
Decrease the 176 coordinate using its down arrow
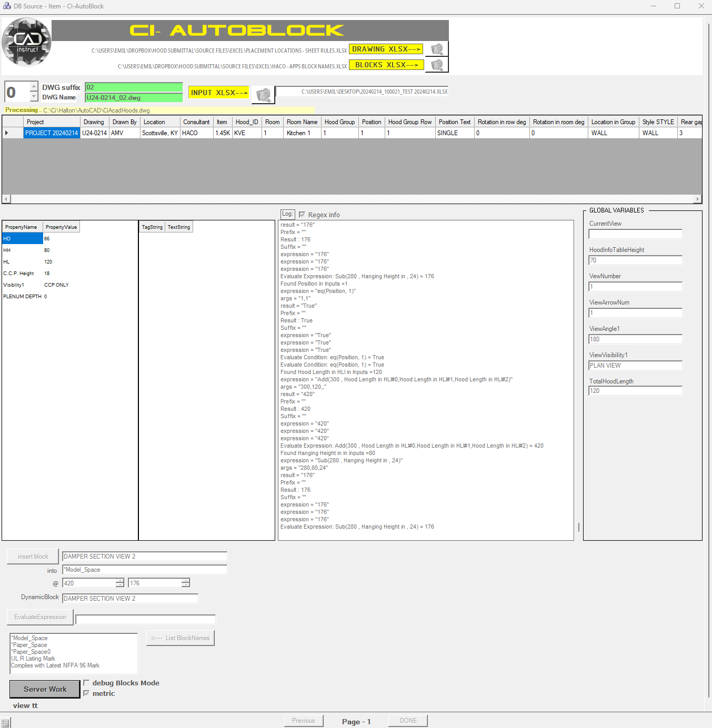point(185,585)
